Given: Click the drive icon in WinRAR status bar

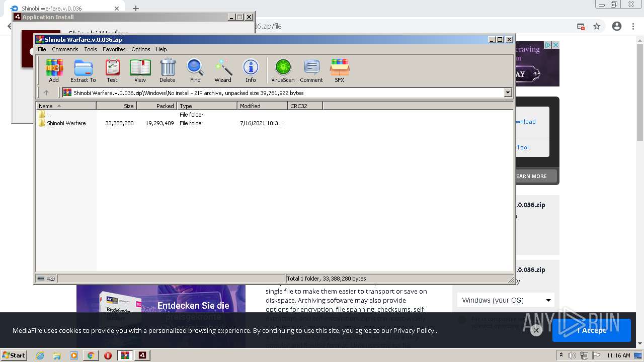Looking at the screenshot, I should coord(41,279).
